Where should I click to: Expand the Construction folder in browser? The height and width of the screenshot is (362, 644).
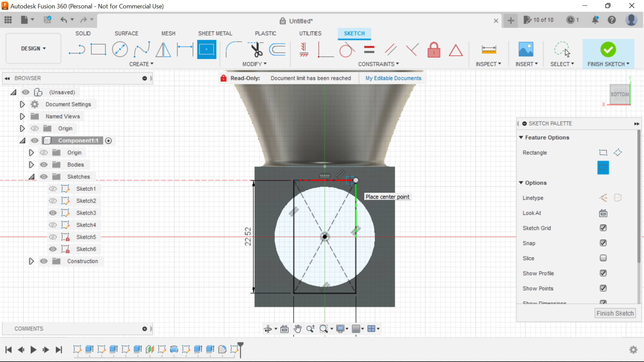[31, 261]
